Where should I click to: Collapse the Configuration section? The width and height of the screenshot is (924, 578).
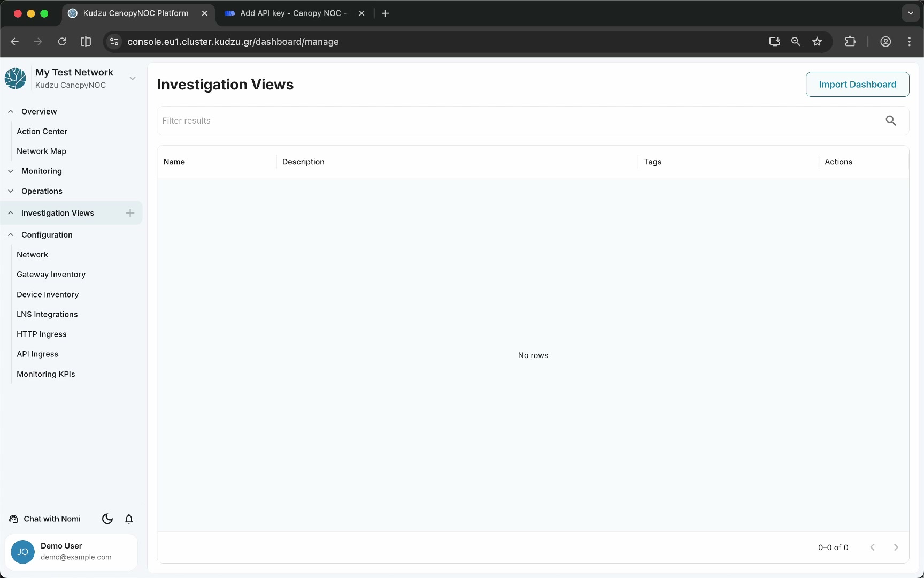(x=11, y=235)
